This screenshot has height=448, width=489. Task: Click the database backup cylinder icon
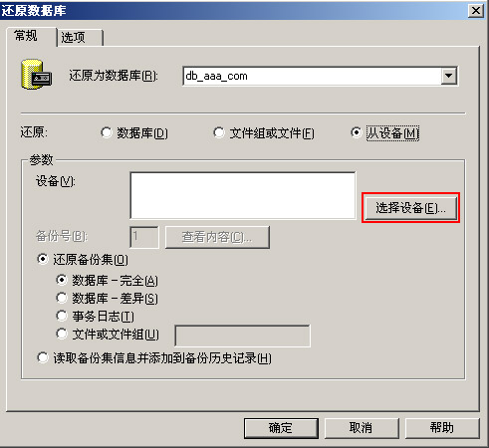click(x=36, y=75)
